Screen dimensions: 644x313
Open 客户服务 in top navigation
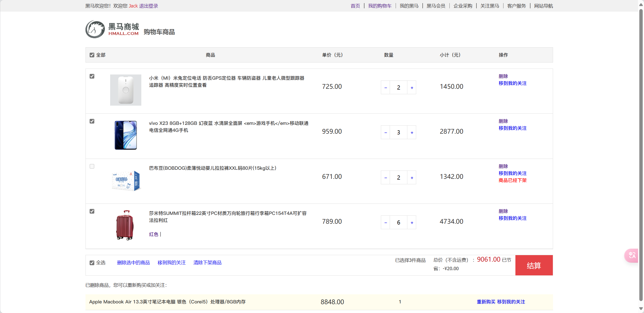click(516, 6)
